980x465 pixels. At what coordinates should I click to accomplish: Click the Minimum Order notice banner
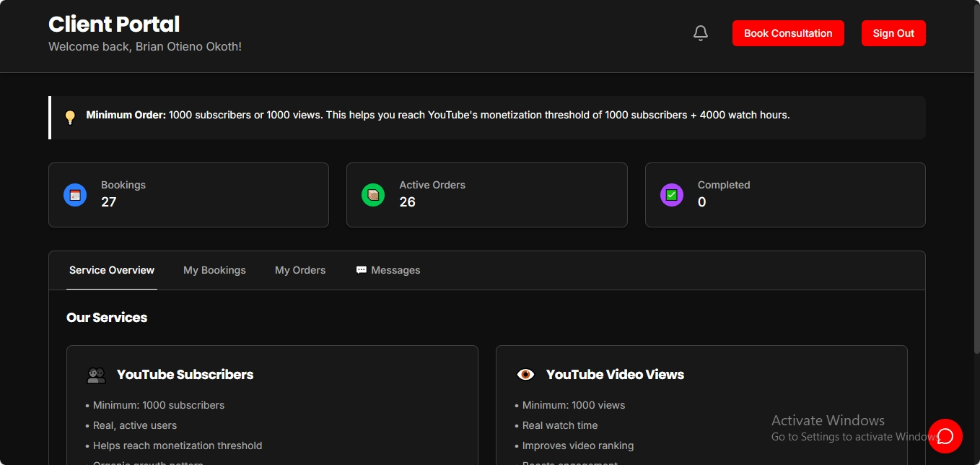coord(487,117)
